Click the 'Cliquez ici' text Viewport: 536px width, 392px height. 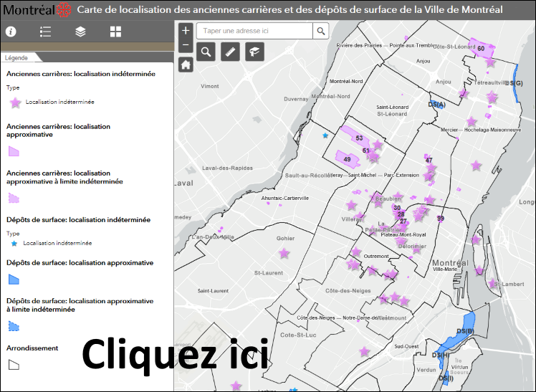pyautogui.click(x=174, y=354)
